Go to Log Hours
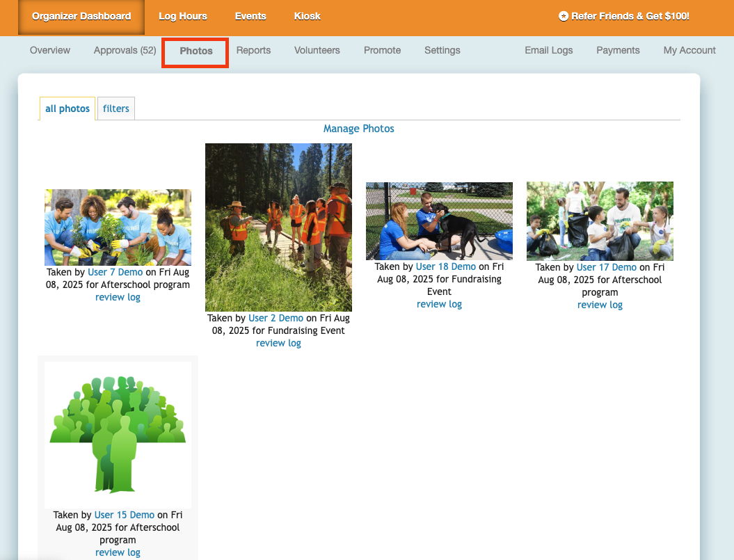 point(182,17)
